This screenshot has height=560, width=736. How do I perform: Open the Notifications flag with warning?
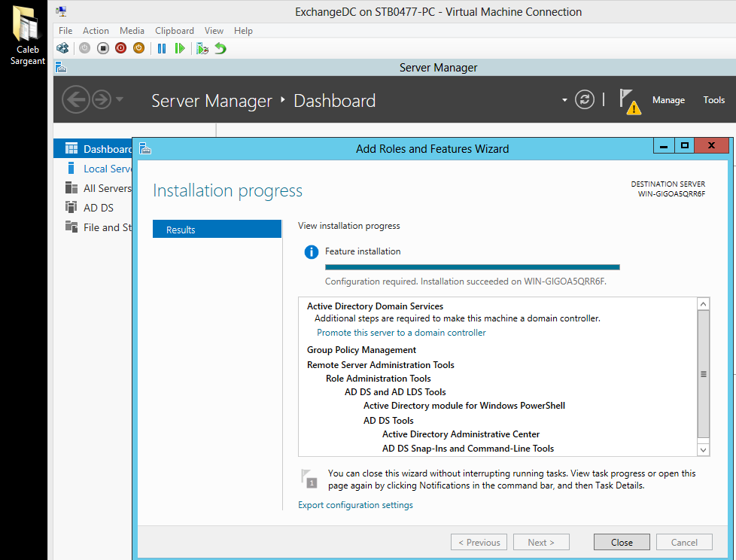pos(630,102)
